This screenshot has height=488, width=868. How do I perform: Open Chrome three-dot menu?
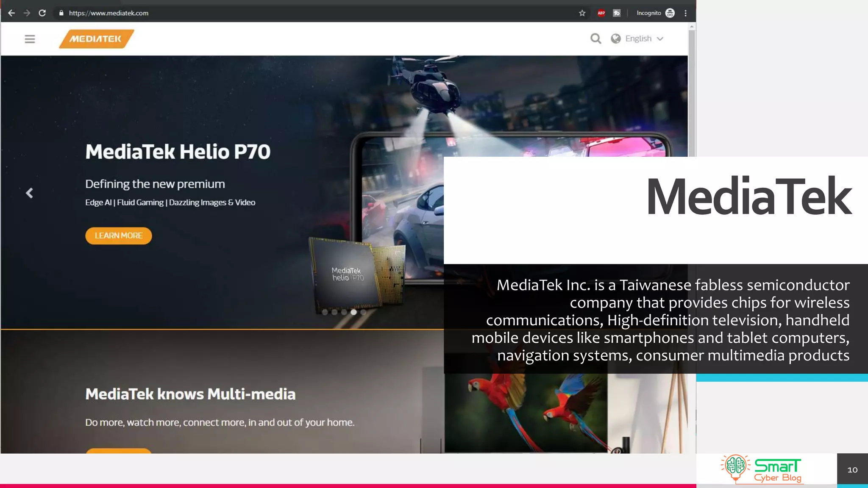pos(685,13)
